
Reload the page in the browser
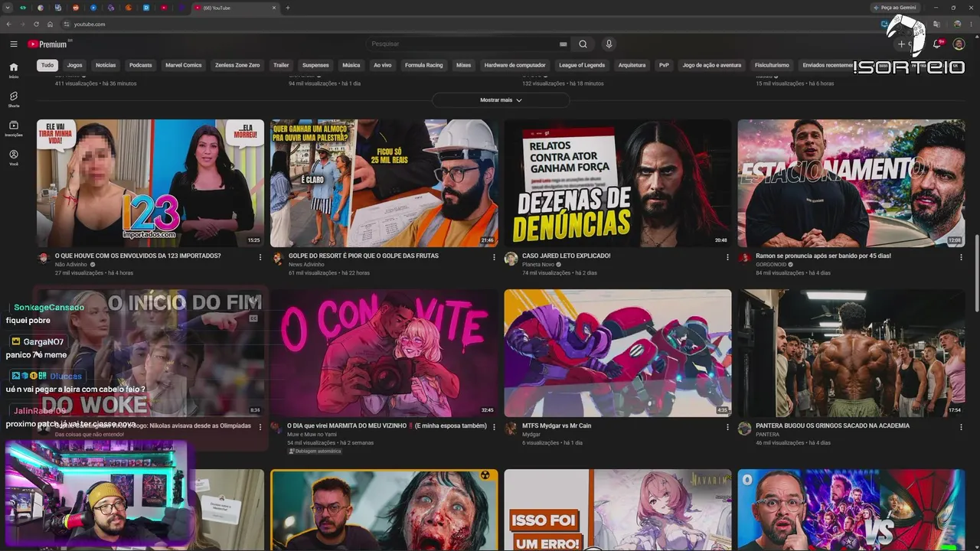tap(37, 24)
